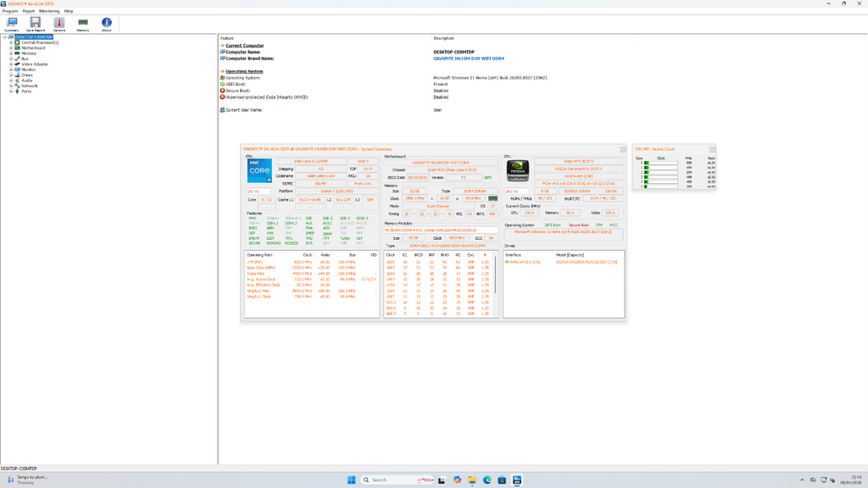The height and width of the screenshot is (488, 868).
Task: Close the CPU #0 Active Clock window
Action: [x=712, y=149]
